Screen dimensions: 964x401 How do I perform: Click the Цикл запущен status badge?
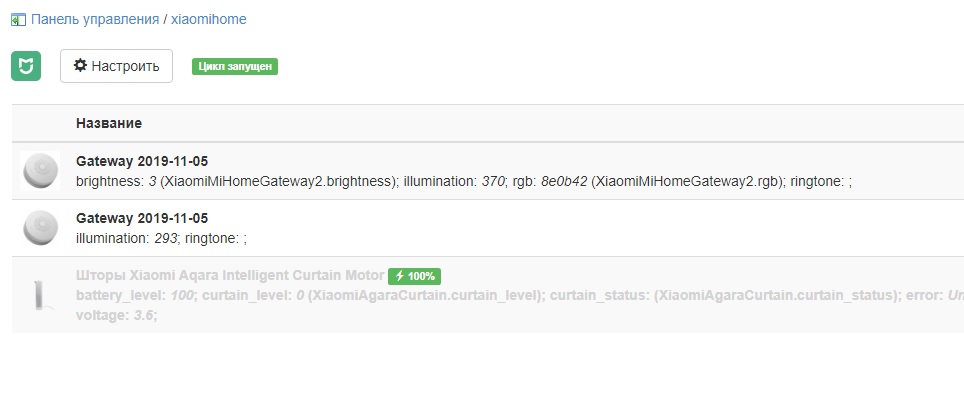point(234,67)
